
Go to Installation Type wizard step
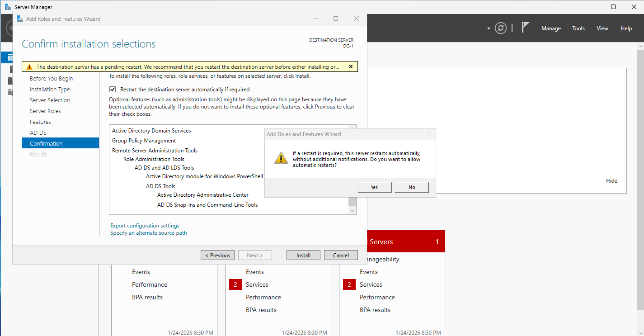tap(50, 90)
